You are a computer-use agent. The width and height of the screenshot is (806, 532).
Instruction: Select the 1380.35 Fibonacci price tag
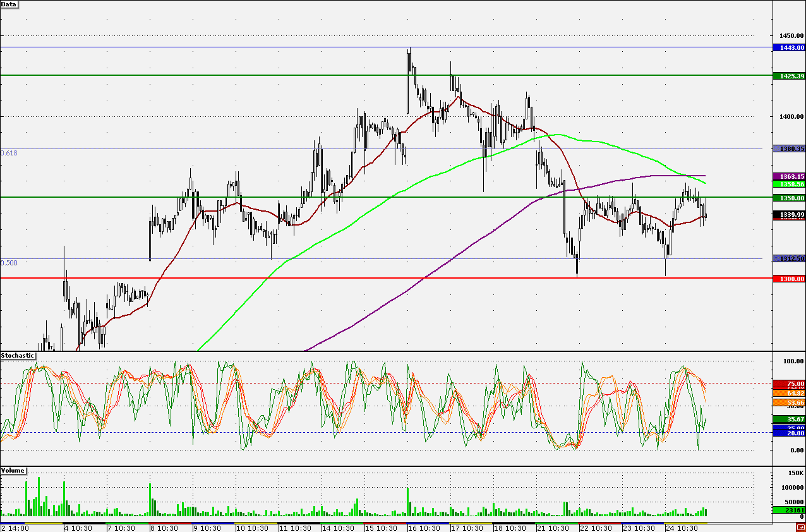(790, 149)
